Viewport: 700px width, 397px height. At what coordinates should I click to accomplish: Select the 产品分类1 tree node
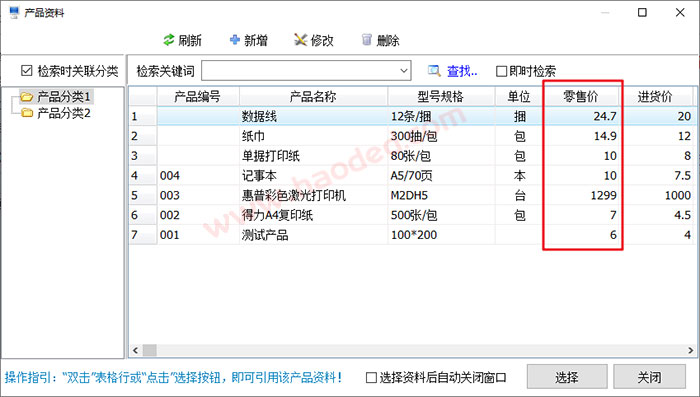point(64,96)
